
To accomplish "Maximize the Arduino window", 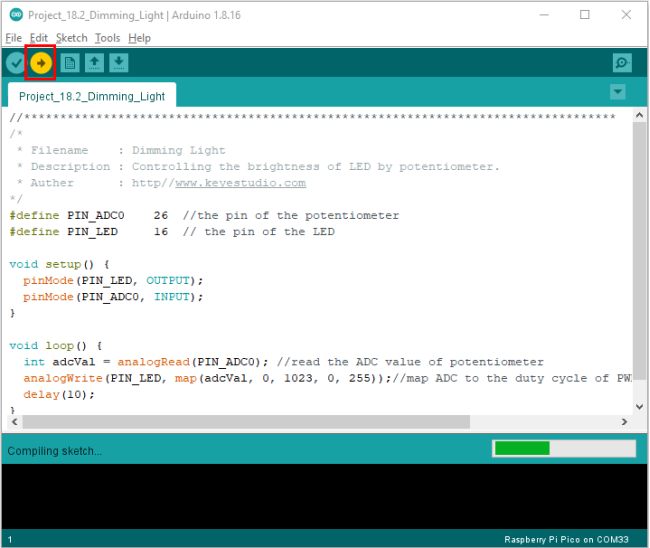I will point(585,15).
